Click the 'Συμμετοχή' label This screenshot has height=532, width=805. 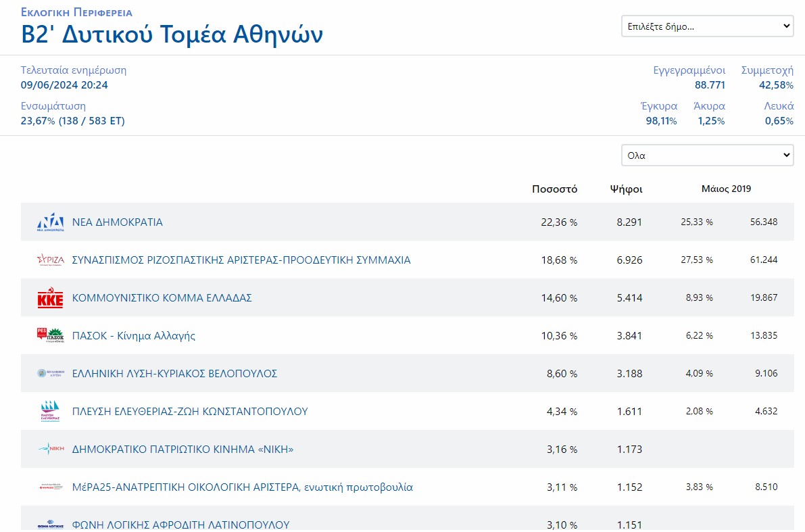tap(768, 70)
